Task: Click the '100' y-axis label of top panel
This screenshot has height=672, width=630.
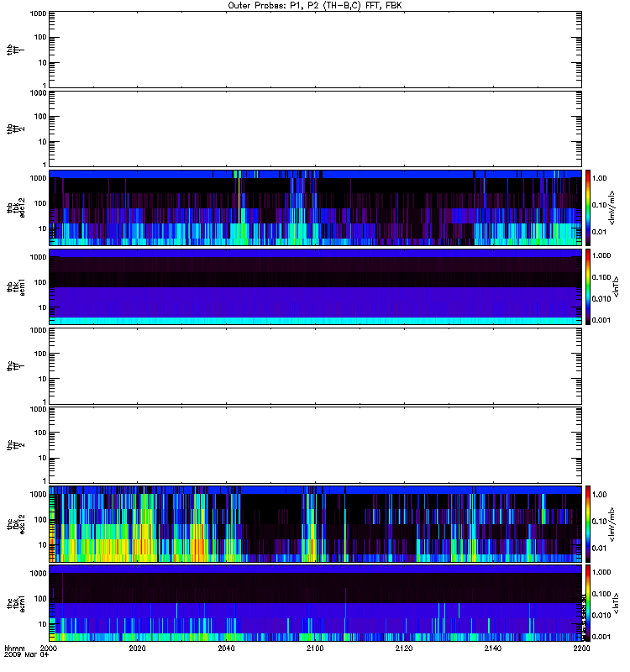Action: tap(40, 37)
